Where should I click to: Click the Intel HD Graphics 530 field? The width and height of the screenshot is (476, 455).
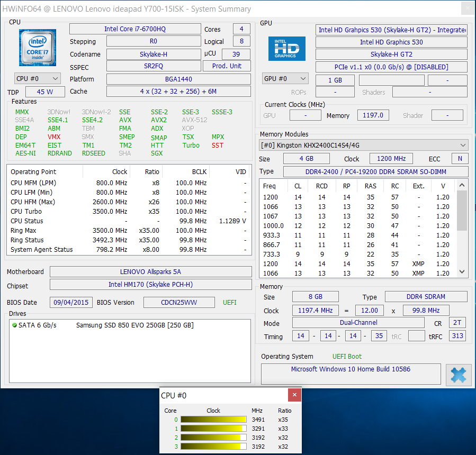[x=391, y=42]
